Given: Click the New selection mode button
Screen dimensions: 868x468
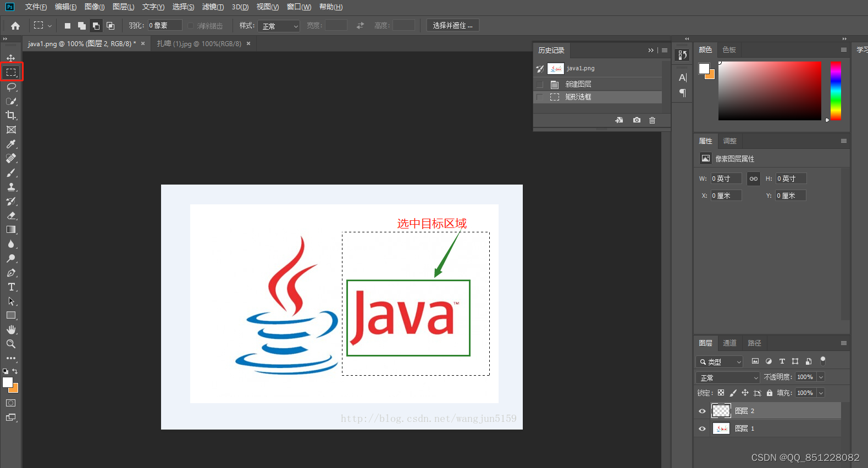Looking at the screenshot, I should pyautogui.click(x=67, y=26).
